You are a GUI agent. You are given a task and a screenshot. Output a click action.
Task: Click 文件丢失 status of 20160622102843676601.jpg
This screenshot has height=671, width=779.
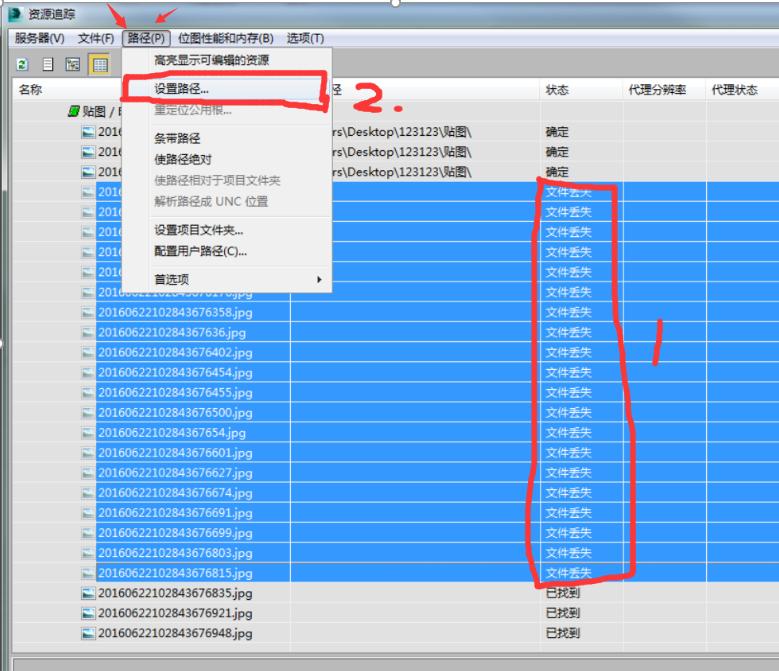[568, 453]
